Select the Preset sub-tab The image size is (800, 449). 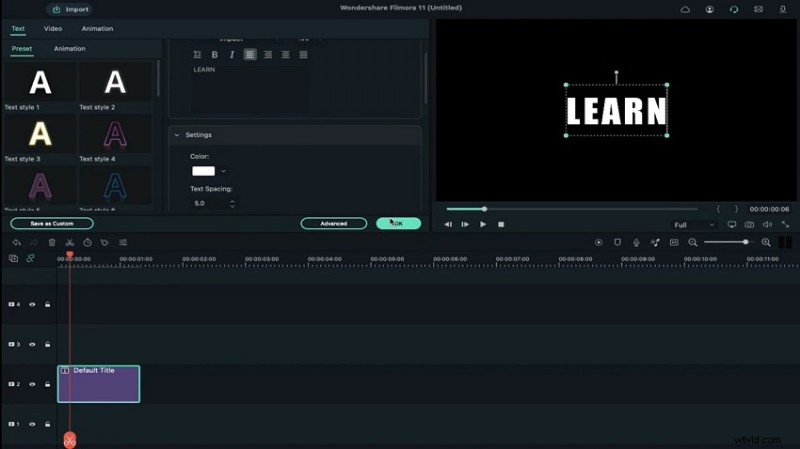(x=22, y=48)
